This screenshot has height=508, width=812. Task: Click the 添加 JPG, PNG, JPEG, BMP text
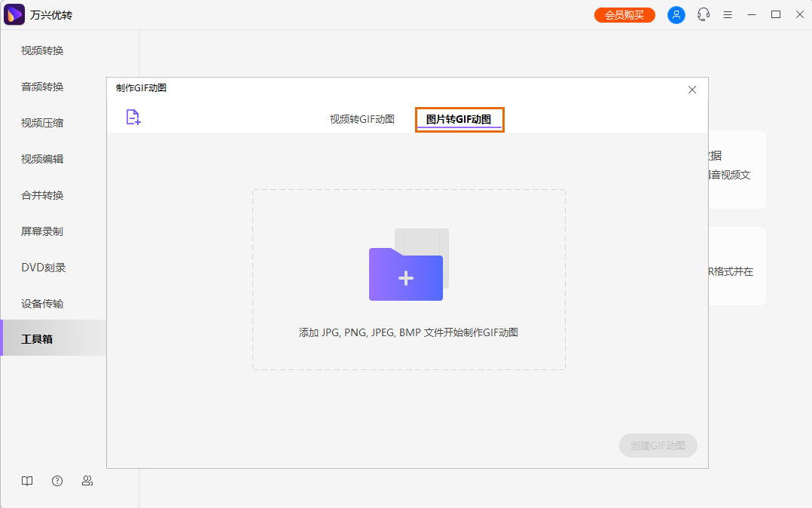(x=408, y=333)
